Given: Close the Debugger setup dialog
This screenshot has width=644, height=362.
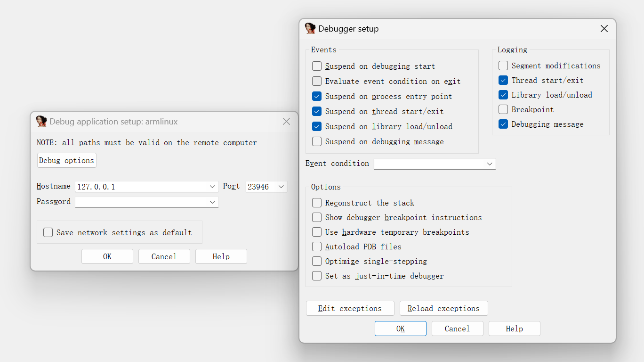Looking at the screenshot, I should click(x=604, y=29).
